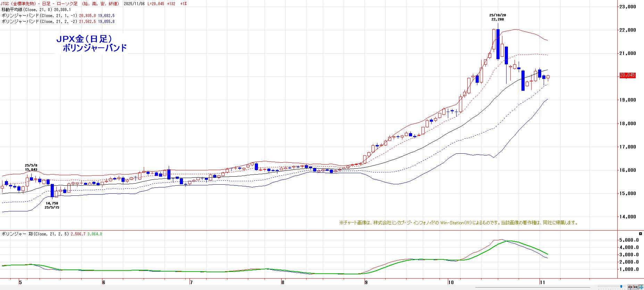Click the current price tag 20,045

[x=627, y=75]
